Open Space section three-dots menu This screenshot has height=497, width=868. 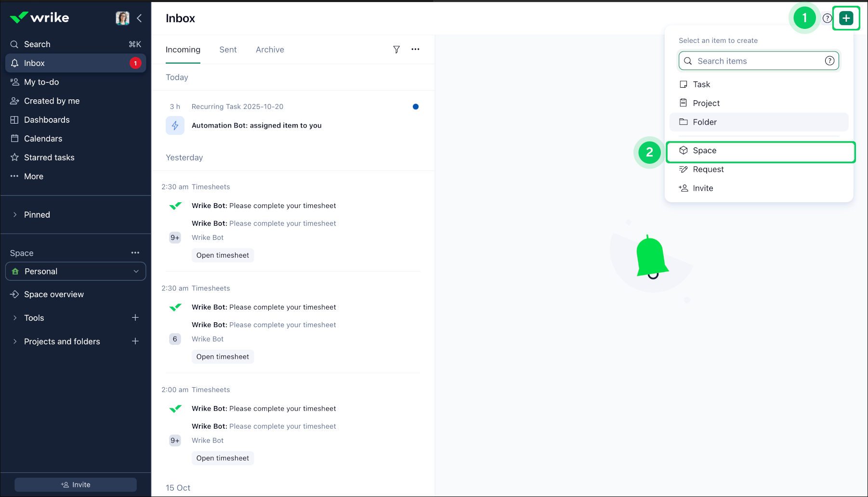click(x=135, y=253)
